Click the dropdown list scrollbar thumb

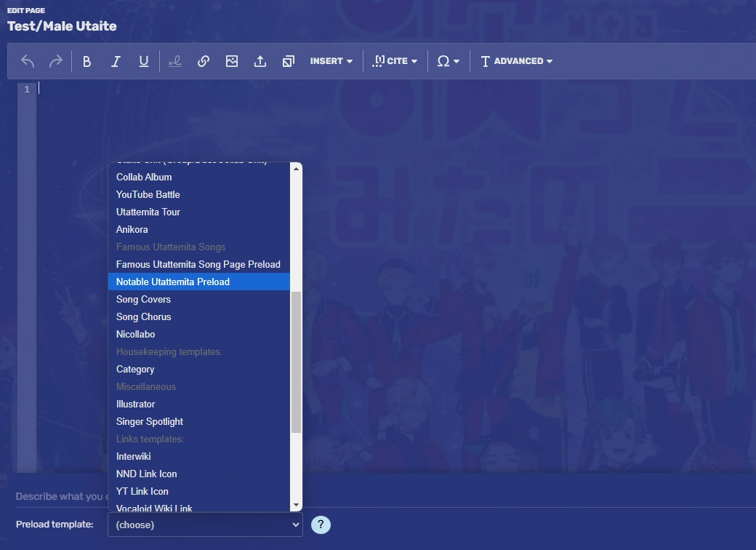point(296,362)
